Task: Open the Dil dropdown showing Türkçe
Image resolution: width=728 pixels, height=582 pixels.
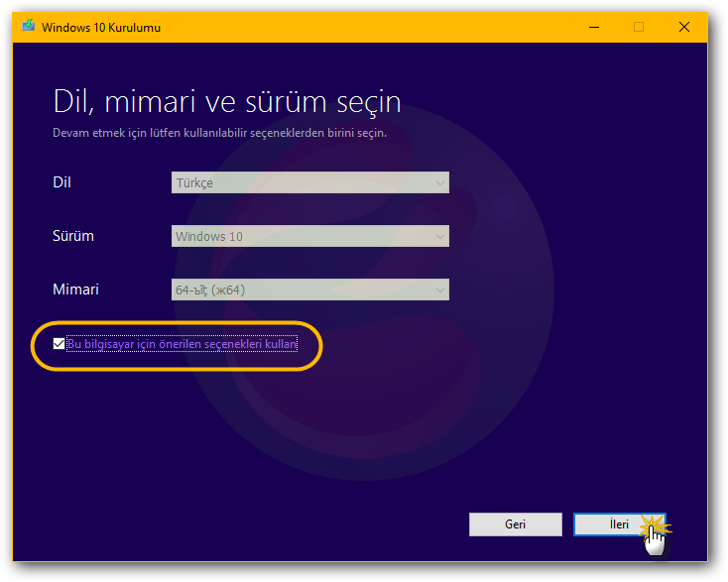Action: [x=310, y=182]
